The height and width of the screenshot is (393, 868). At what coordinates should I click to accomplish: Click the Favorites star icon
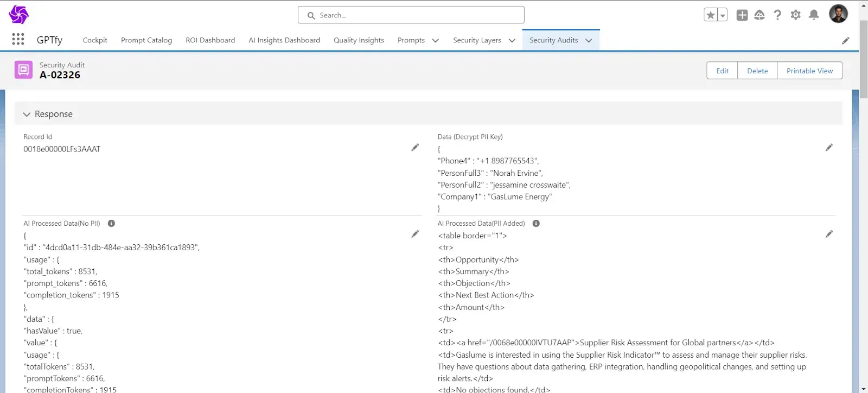[x=710, y=15]
